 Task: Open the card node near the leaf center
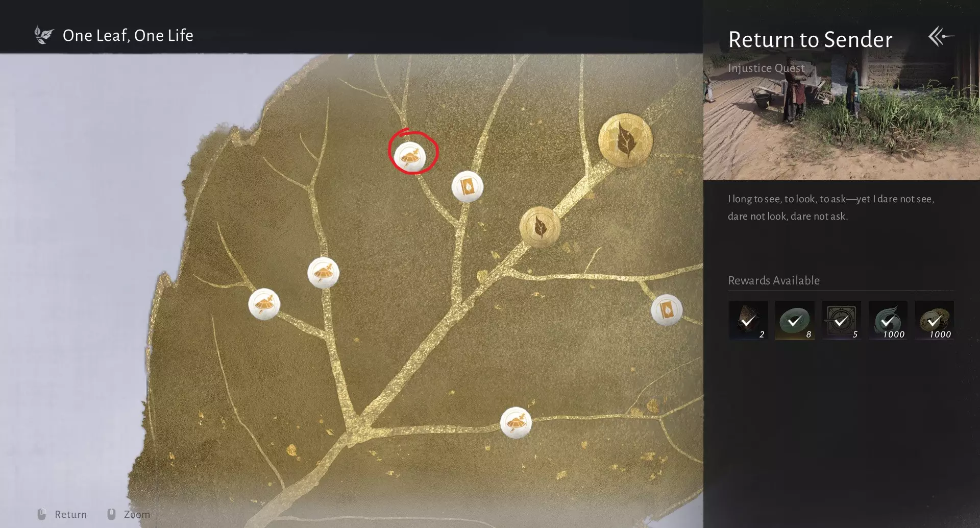(x=467, y=186)
